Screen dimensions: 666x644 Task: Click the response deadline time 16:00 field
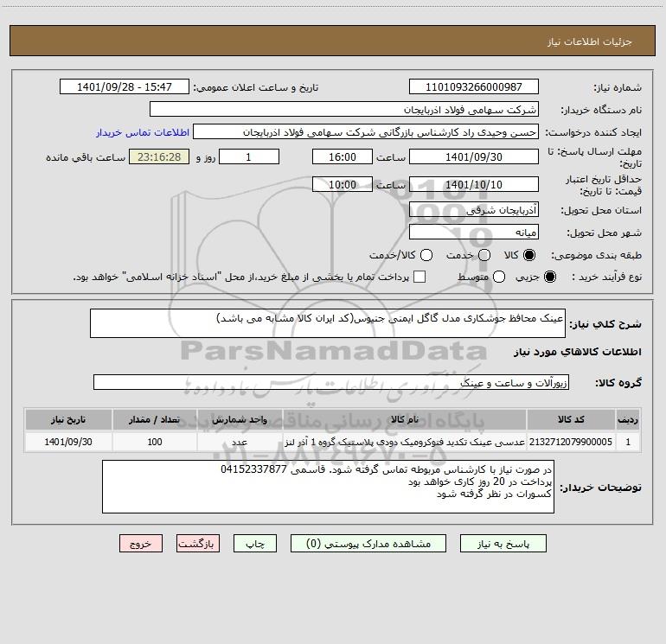tap(343, 156)
